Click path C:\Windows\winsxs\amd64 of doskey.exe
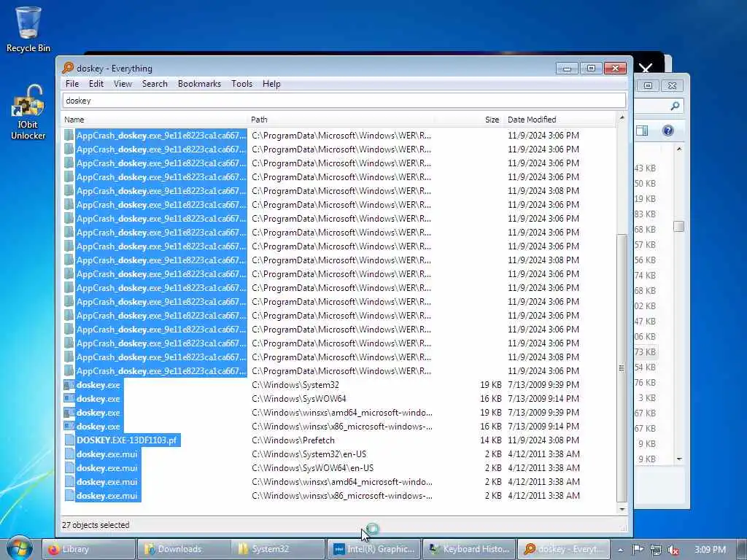747x560 pixels. pyautogui.click(x=342, y=413)
